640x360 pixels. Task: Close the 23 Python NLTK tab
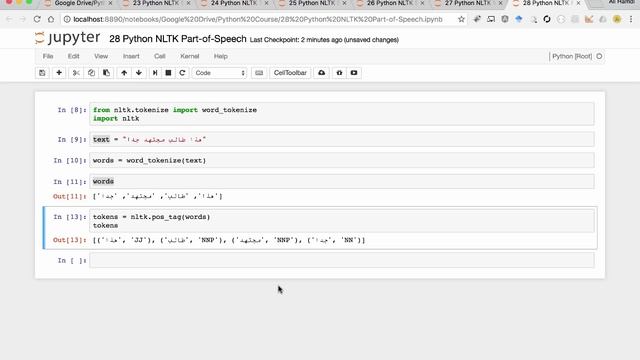click(x=188, y=3)
